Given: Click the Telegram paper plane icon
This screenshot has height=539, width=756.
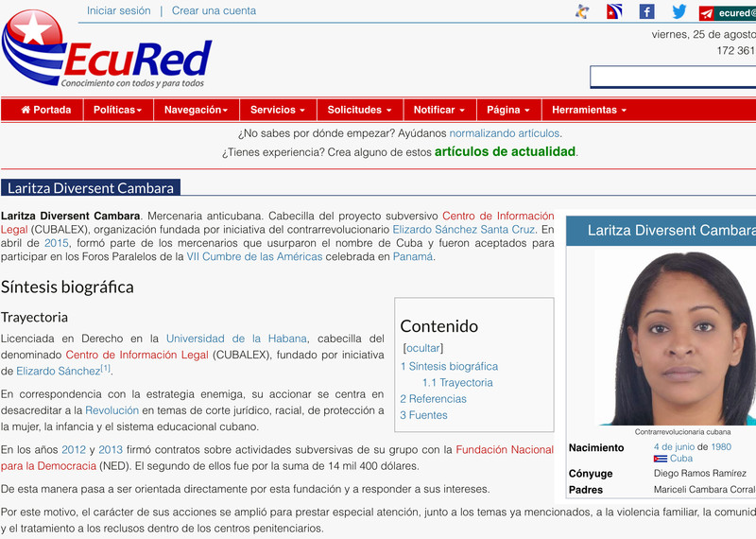Looking at the screenshot, I should coord(707,13).
